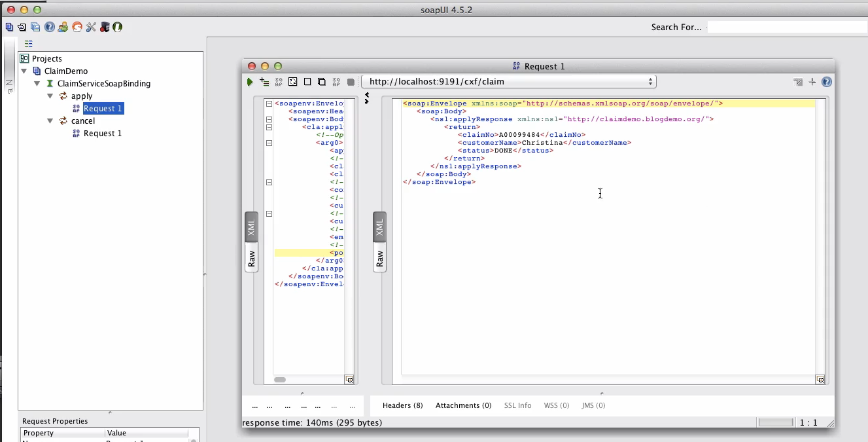Open Preferences with the wrench icon

[x=90, y=27]
